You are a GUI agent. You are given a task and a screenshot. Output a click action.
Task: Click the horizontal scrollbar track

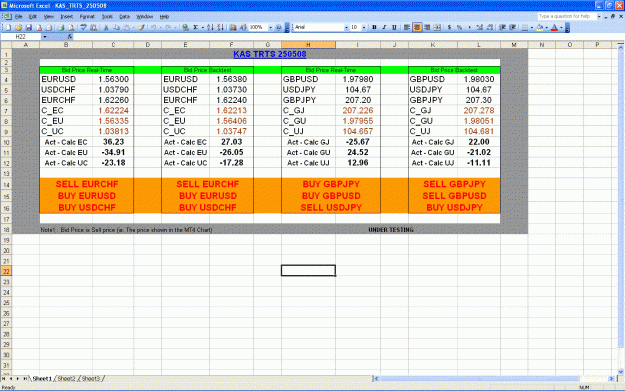point(593,379)
